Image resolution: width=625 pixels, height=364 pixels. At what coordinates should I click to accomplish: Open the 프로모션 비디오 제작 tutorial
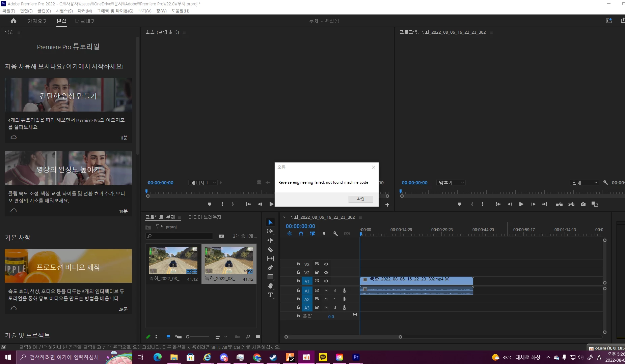(x=68, y=266)
